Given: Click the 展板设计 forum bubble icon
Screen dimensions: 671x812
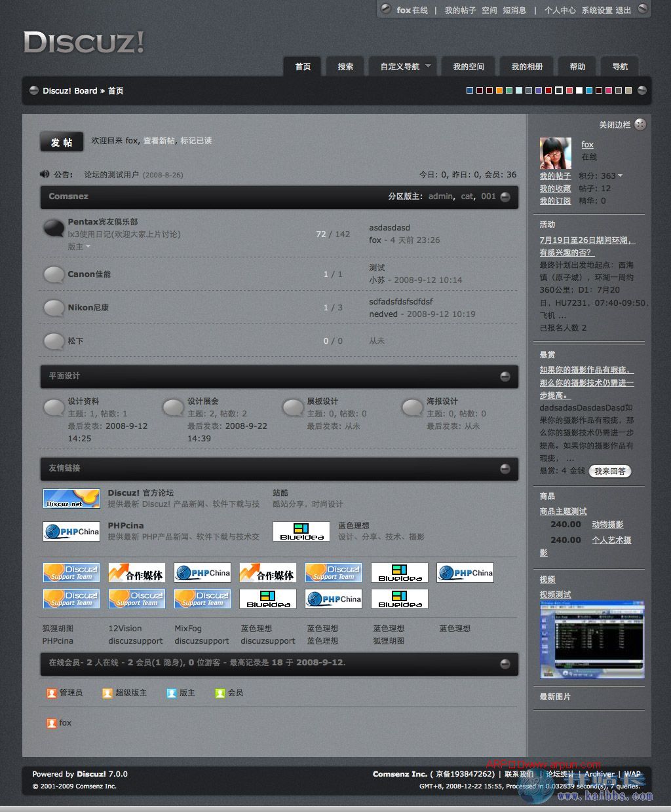Looking at the screenshot, I should 293,407.
